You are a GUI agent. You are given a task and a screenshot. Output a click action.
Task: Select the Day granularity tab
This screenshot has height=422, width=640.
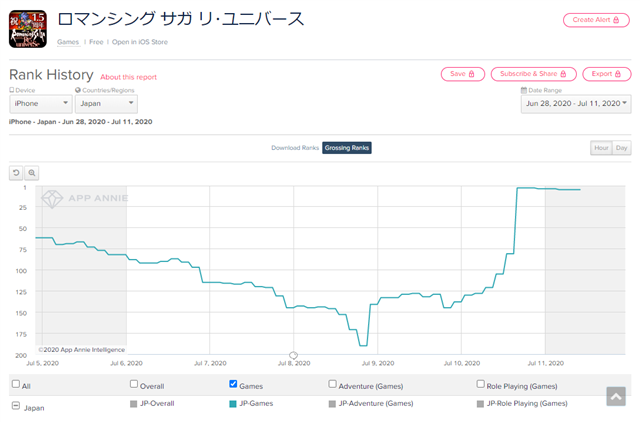(622, 148)
